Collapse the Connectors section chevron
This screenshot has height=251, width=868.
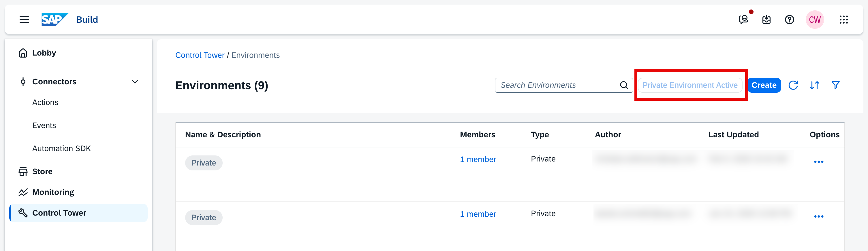(135, 82)
